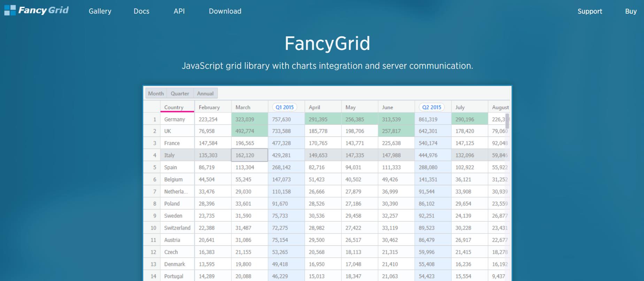
Task: Click the green cell 492,774
Action: click(250, 131)
